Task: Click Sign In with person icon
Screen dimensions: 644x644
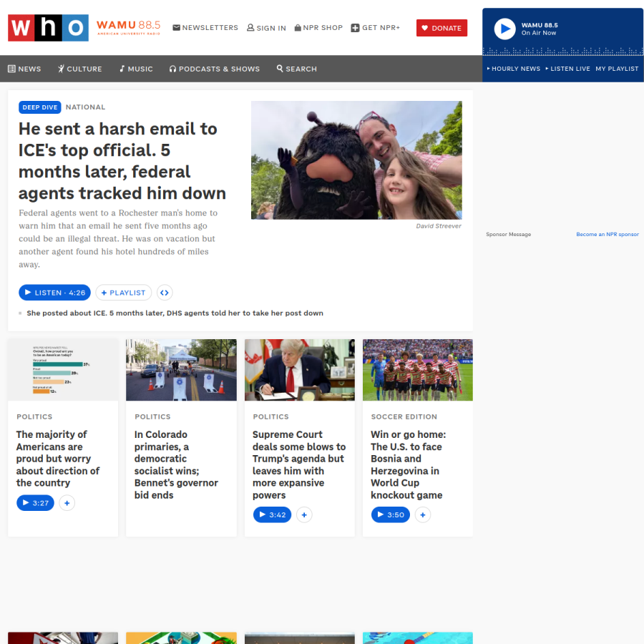Action: pyautogui.click(x=266, y=28)
